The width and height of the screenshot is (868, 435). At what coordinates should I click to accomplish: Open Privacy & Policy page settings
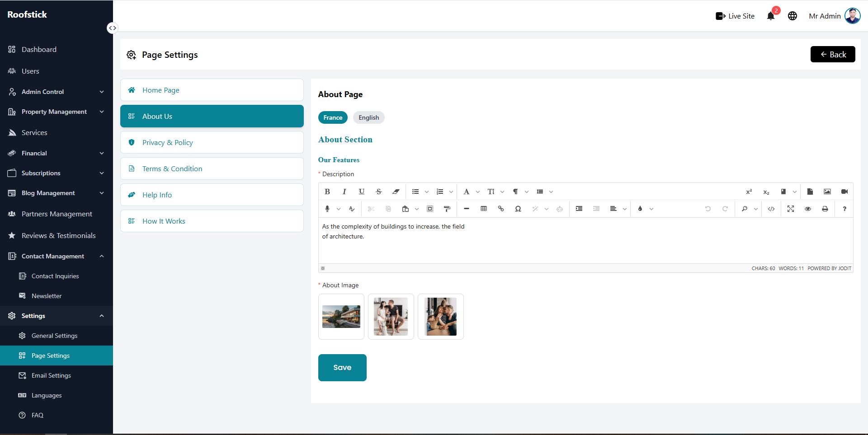212,142
